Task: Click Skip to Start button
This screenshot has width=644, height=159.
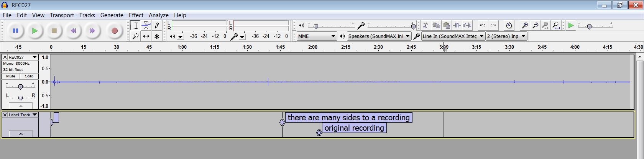Action: coord(74,31)
